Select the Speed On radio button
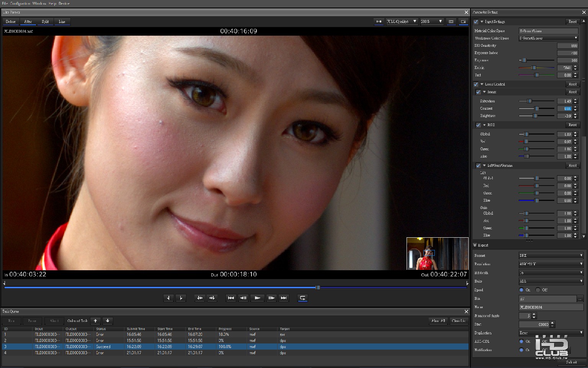 521,290
